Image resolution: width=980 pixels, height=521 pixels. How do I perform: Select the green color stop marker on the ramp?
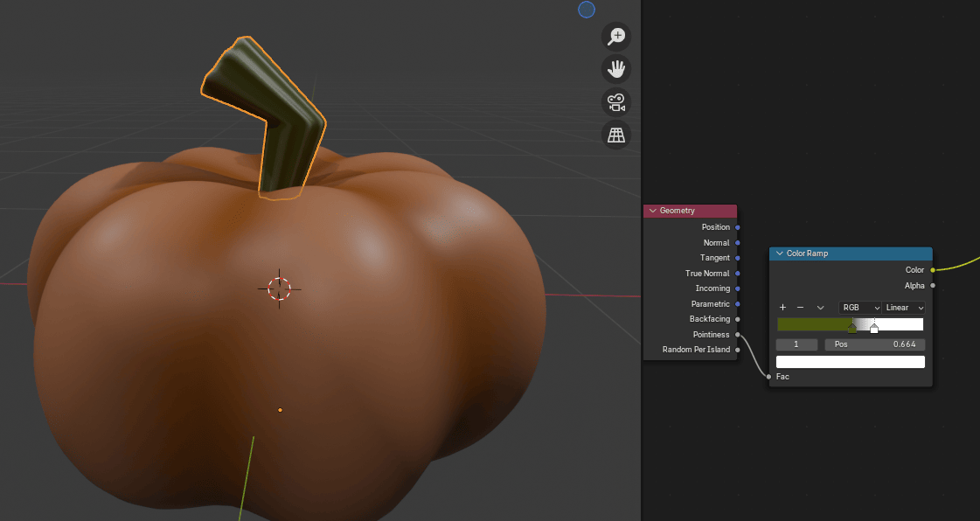click(x=852, y=328)
